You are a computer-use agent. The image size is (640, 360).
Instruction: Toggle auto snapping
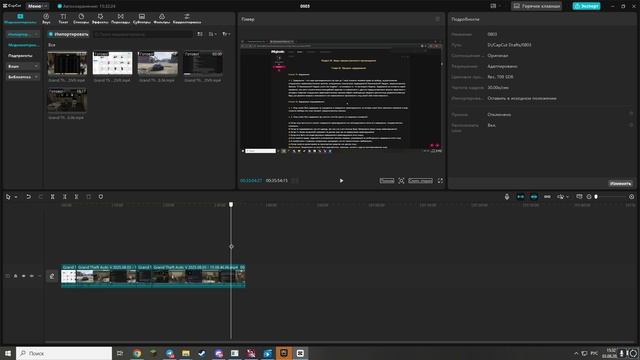click(x=534, y=197)
